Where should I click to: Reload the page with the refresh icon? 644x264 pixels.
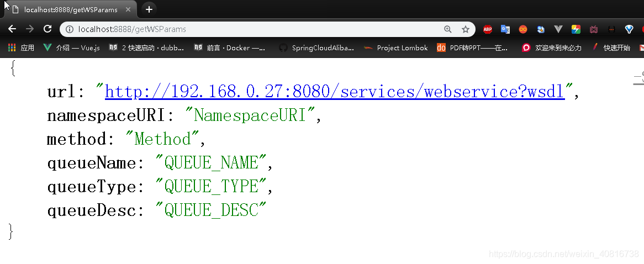point(47,29)
